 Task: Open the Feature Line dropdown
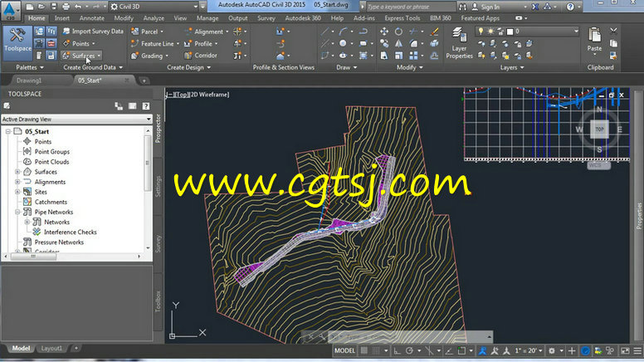[x=155, y=43]
